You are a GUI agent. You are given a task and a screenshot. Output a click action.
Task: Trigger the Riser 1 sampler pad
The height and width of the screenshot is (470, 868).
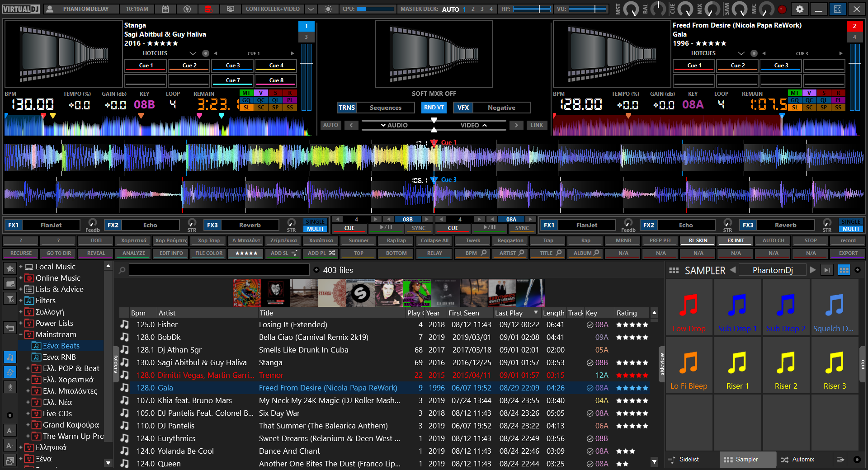[737, 365]
